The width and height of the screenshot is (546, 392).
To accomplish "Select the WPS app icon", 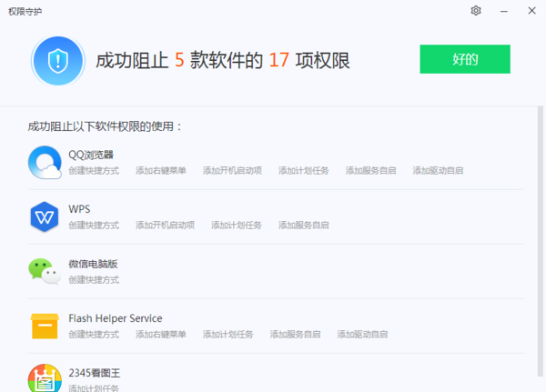I will [x=45, y=216].
